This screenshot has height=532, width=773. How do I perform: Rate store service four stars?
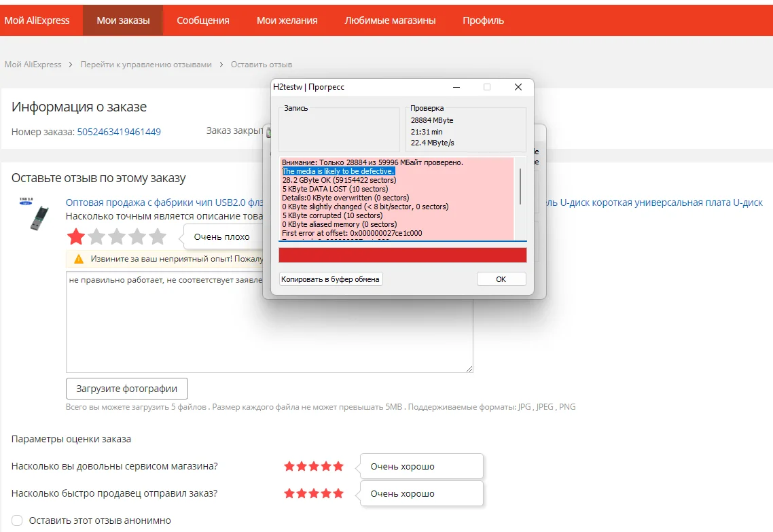click(x=326, y=466)
